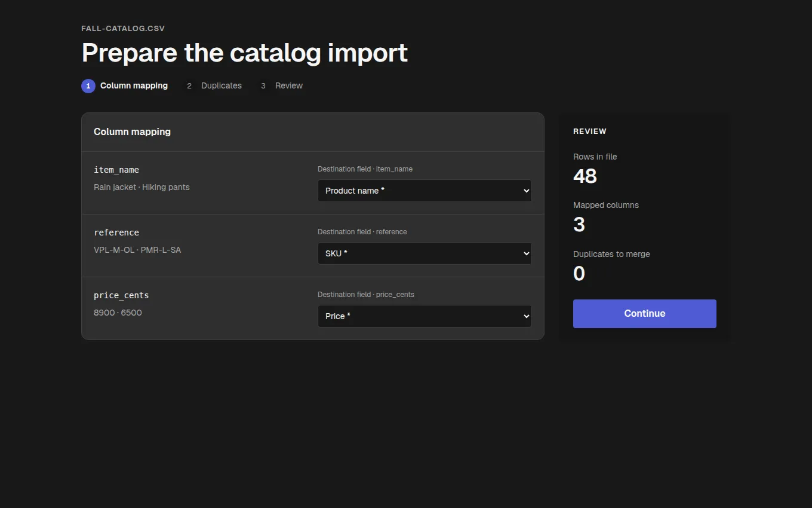Viewport: 812px width, 508px height.
Task: Go to the Review step
Action: coord(280,86)
